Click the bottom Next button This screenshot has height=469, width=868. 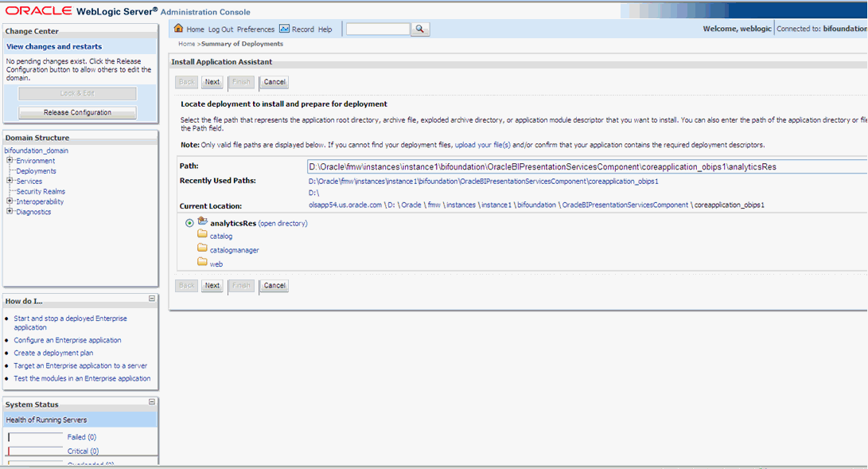pyautogui.click(x=212, y=286)
